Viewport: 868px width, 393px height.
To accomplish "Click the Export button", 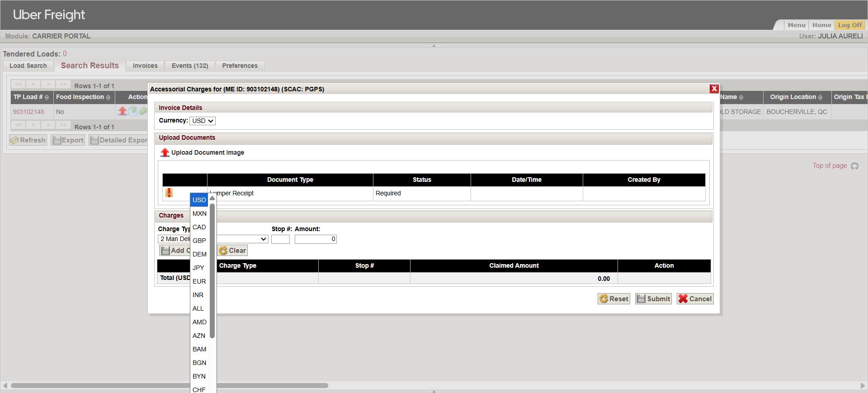I will pyautogui.click(x=68, y=140).
